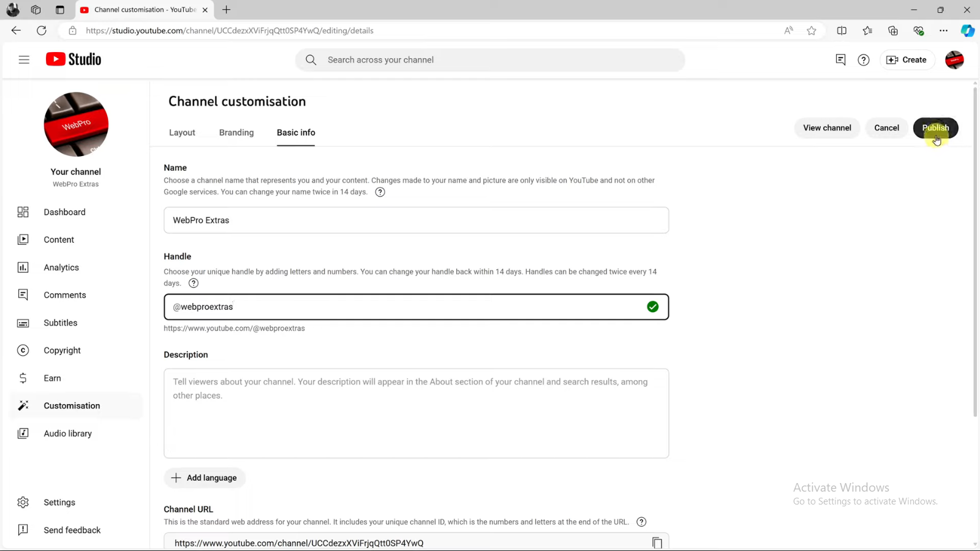Screen dimensions: 980x551
Task: Click the browser Back arrow
Action: pyautogui.click(x=16, y=31)
